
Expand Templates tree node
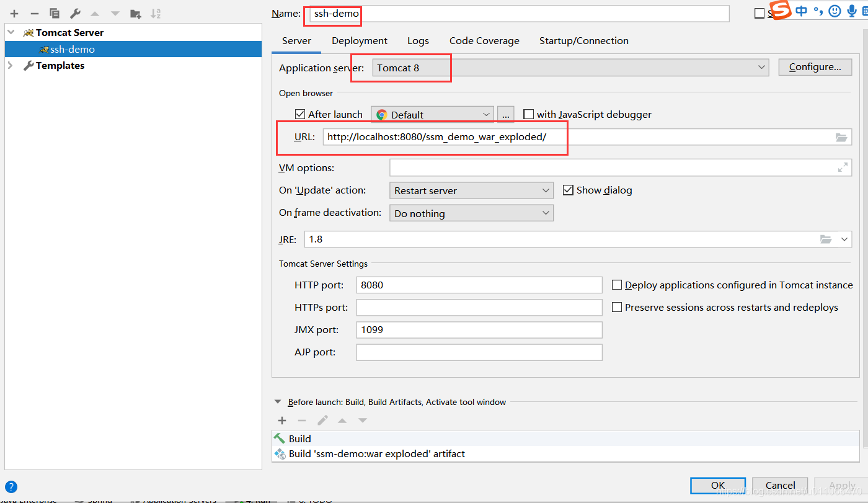[11, 65]
